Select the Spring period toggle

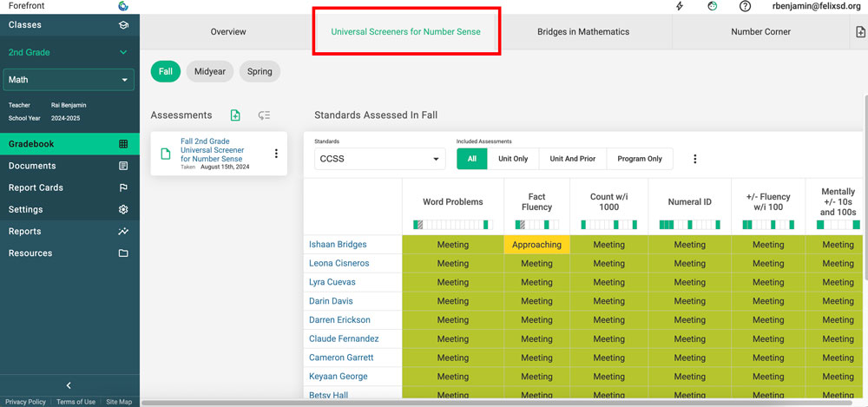coord(260,71)
